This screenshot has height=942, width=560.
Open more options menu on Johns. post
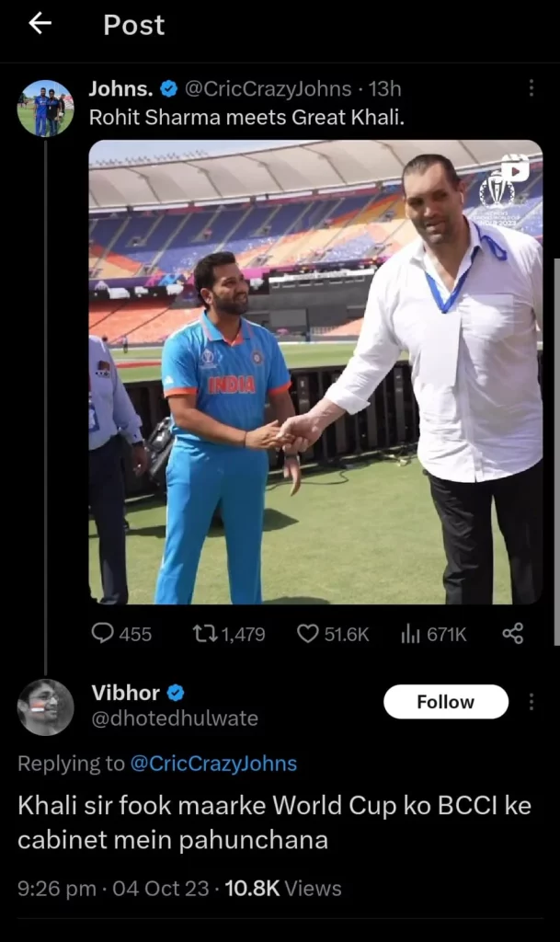[531, 88]
